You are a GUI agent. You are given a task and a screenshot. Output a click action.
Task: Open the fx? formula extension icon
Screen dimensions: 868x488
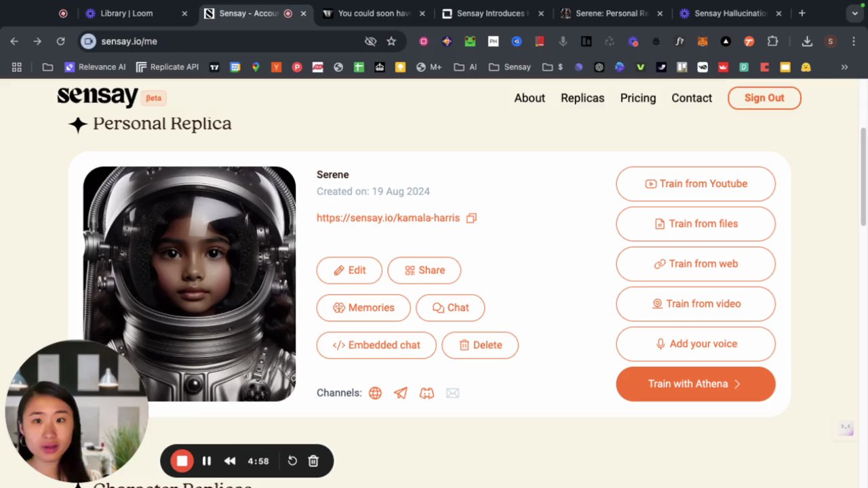(x=679, y=41)
